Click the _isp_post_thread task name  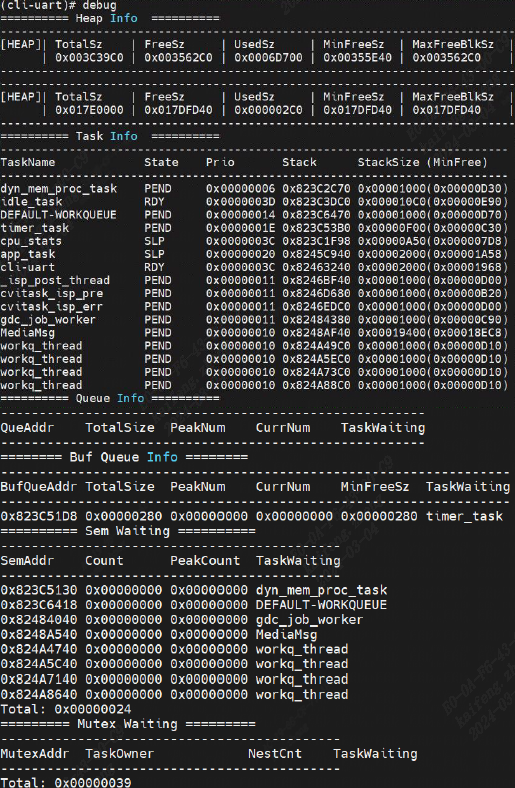(x=55, y=280)
